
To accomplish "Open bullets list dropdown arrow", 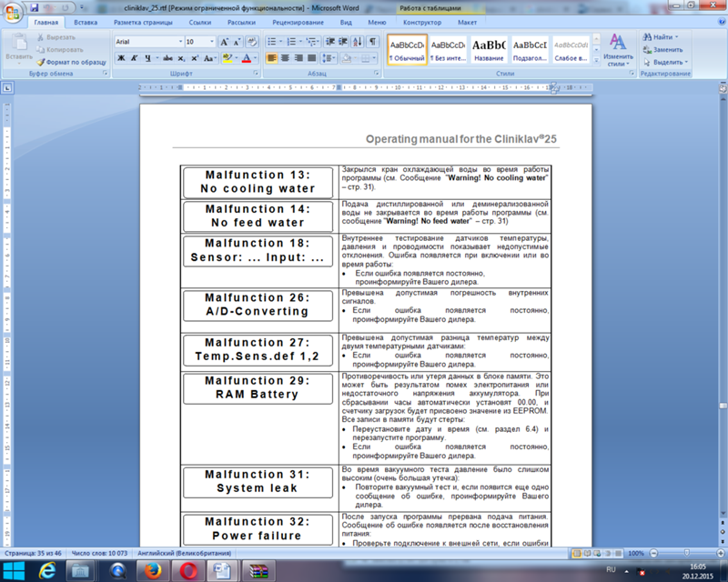I will [x=280, y=42].
